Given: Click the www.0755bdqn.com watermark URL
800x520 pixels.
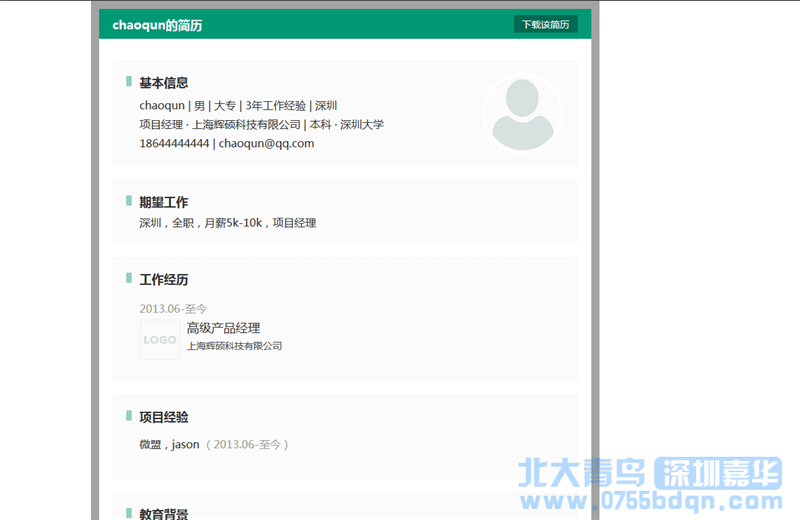Looking at the screenshot, I should click(648, 501).
